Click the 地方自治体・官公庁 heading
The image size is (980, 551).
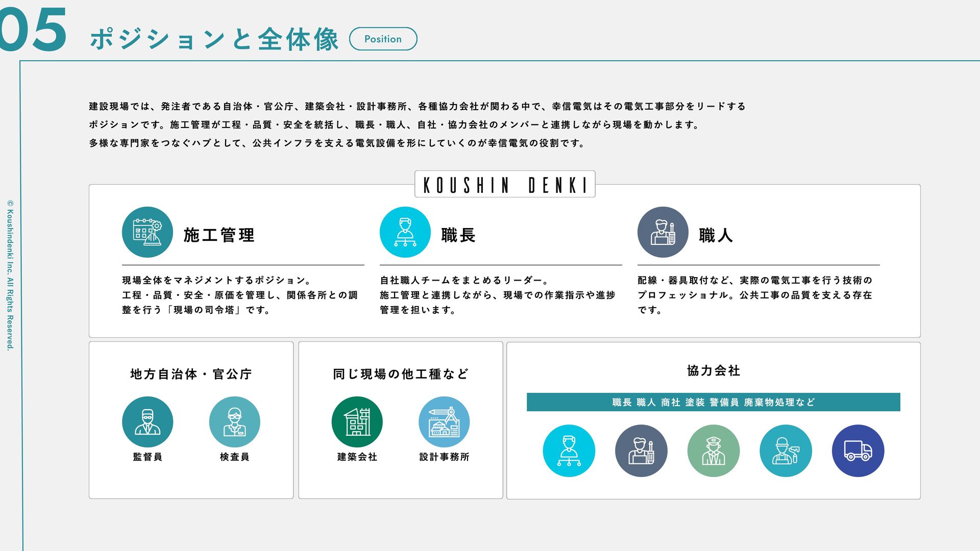click(x=191, y=374)
